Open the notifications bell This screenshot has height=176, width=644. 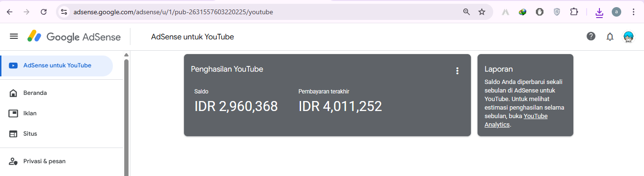[x=610, y=37]
